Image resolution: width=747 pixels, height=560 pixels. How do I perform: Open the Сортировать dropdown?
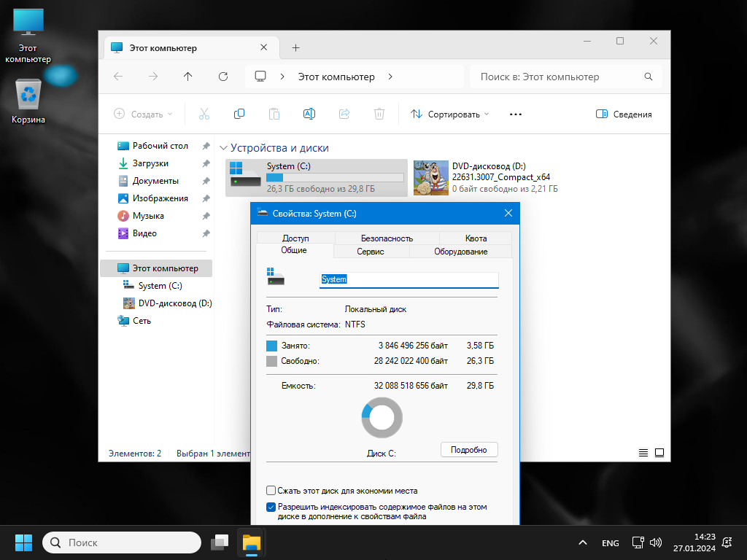(449, 114)
